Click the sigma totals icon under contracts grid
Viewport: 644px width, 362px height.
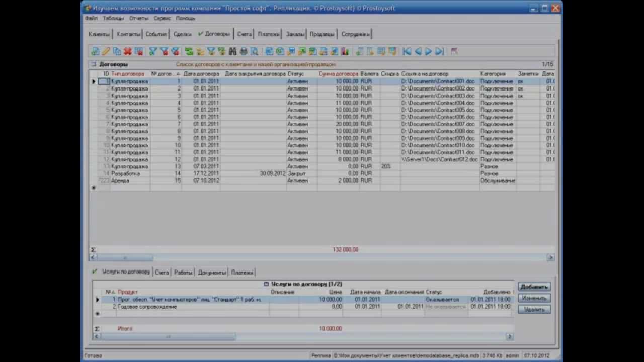[93, 250]
